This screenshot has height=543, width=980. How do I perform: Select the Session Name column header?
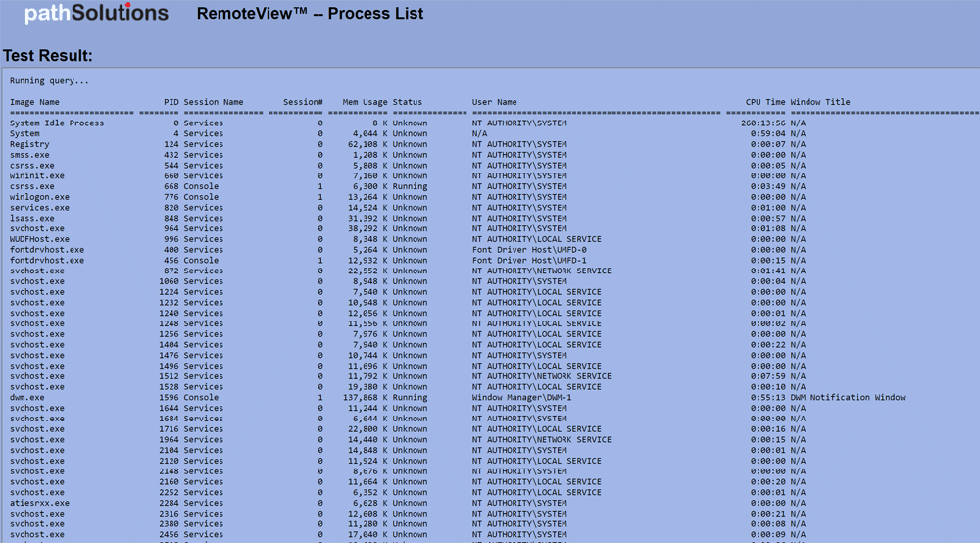coord(214,102)
